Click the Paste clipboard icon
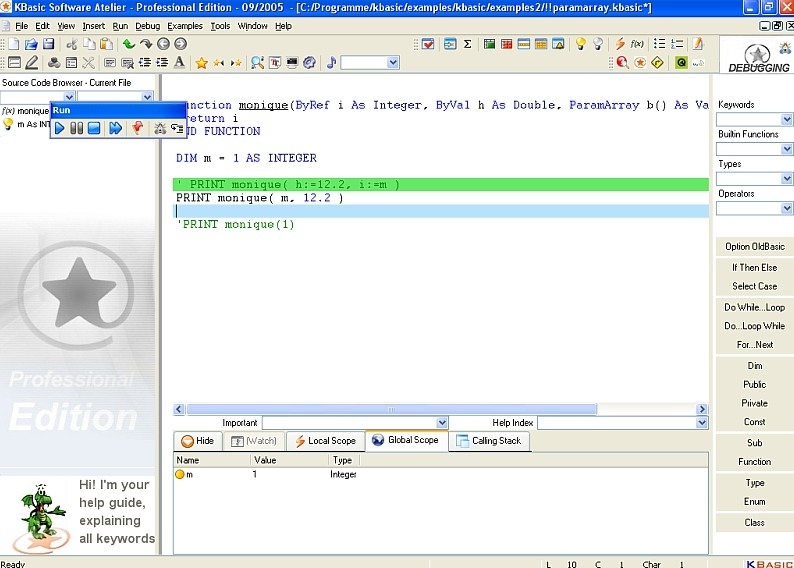 (x=106, y=44)
